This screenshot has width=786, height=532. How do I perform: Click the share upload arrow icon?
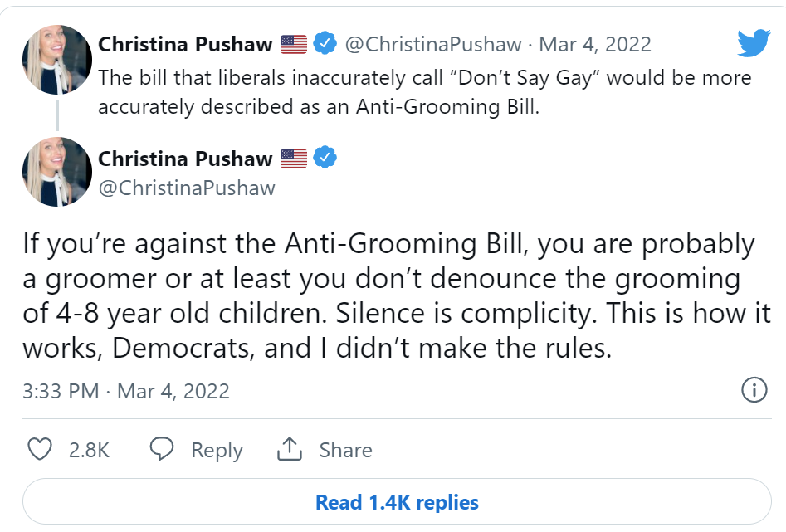click(288, 449)
